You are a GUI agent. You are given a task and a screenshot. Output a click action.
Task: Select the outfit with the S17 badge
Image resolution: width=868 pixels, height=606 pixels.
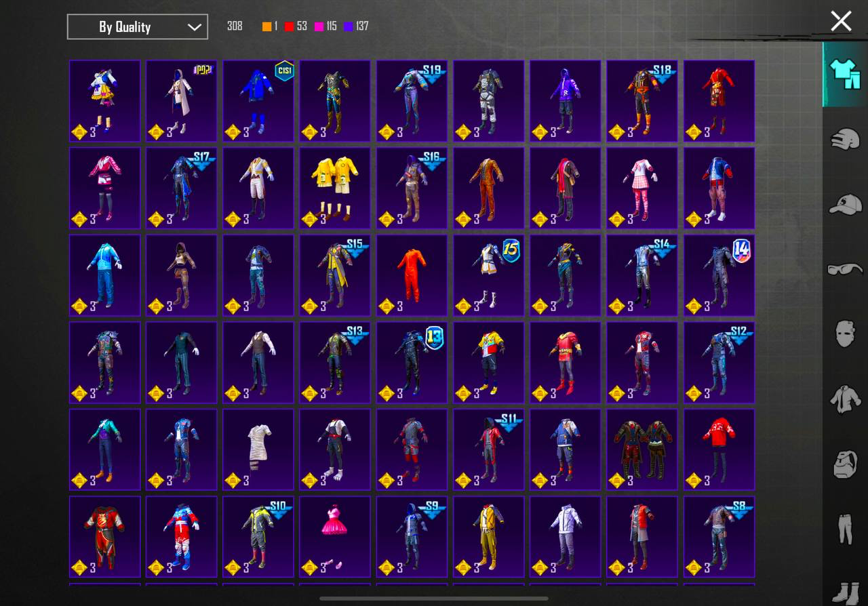pos(182,188)
